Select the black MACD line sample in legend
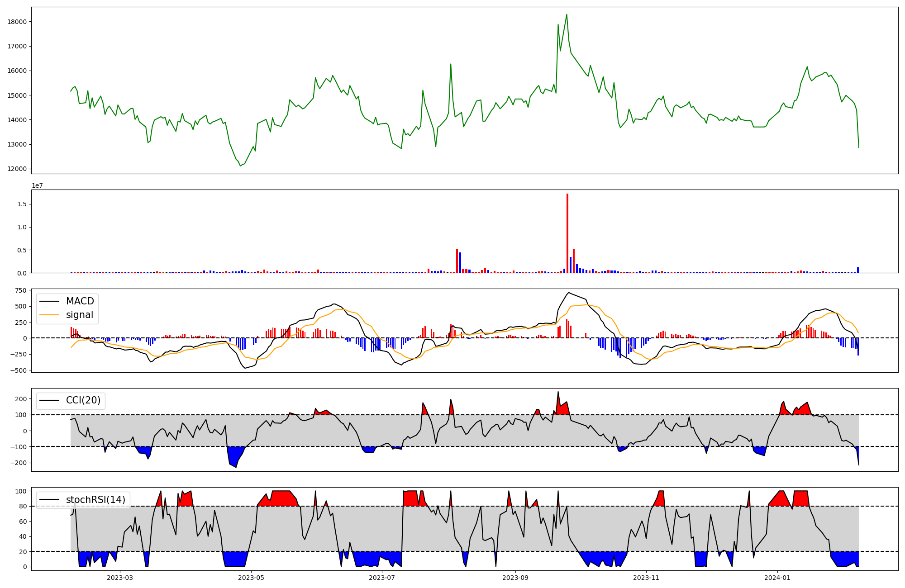The image size is (905, 588). point(50,301)
